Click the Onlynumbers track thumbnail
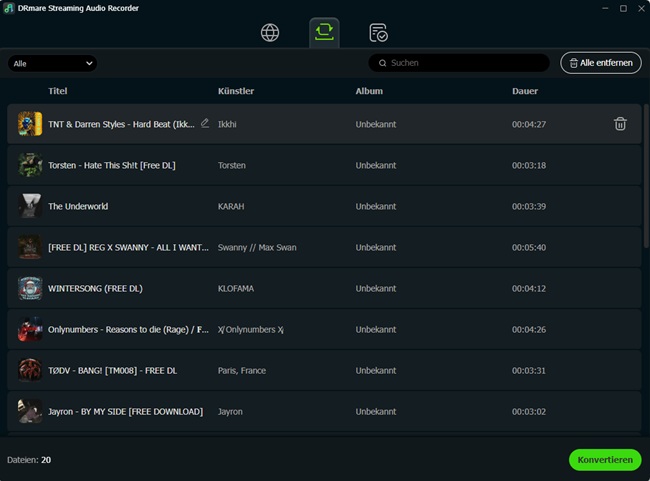Viewport: 650px width, 481px height. tap(30, 329)
